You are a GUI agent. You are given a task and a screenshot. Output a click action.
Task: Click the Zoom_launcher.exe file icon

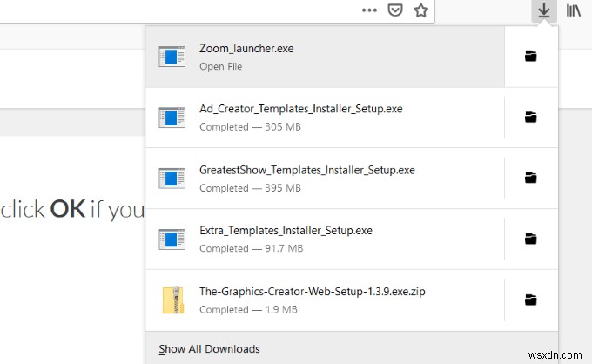(x=172, y=57)
